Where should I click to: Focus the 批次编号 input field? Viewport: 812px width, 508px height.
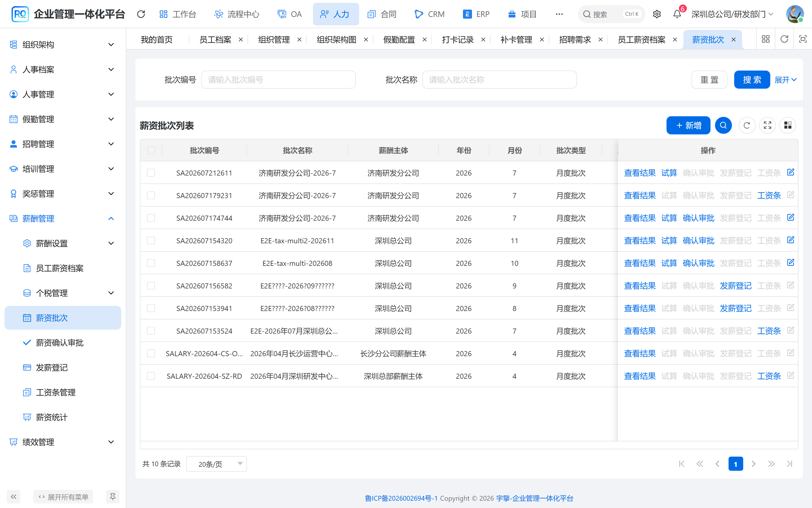point(278,80)
